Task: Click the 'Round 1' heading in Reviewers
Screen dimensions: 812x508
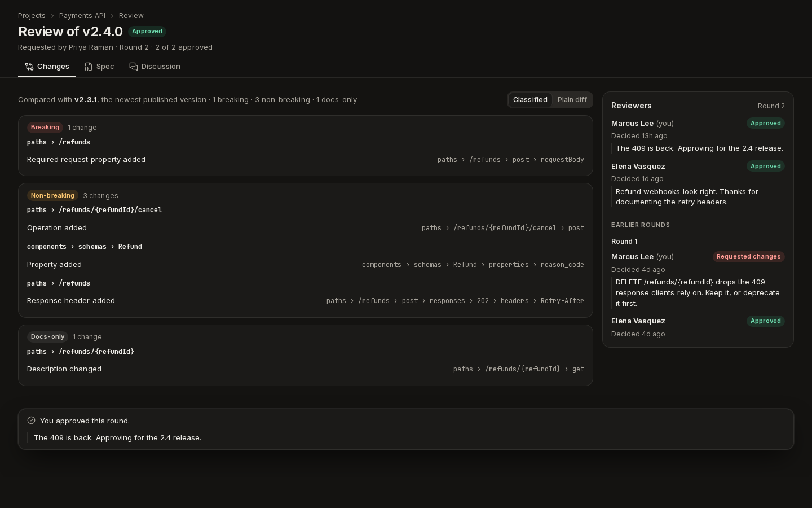Action: pyautogui.click(x=624, y=242)
